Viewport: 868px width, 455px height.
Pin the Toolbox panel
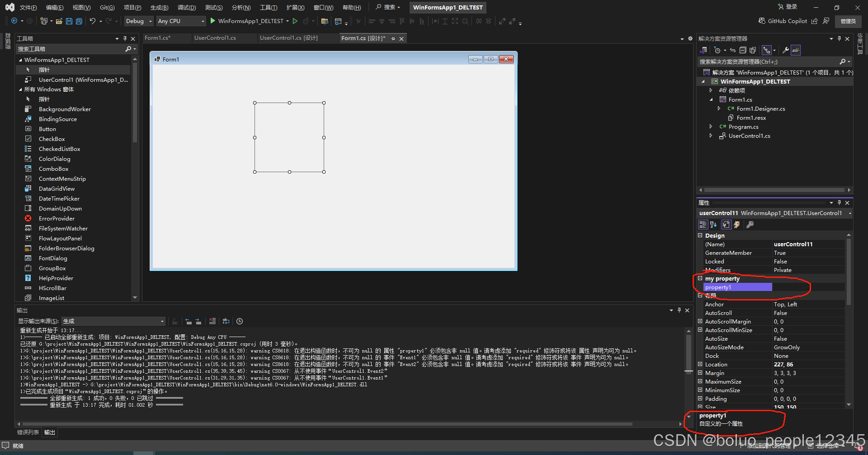(125, 38)
